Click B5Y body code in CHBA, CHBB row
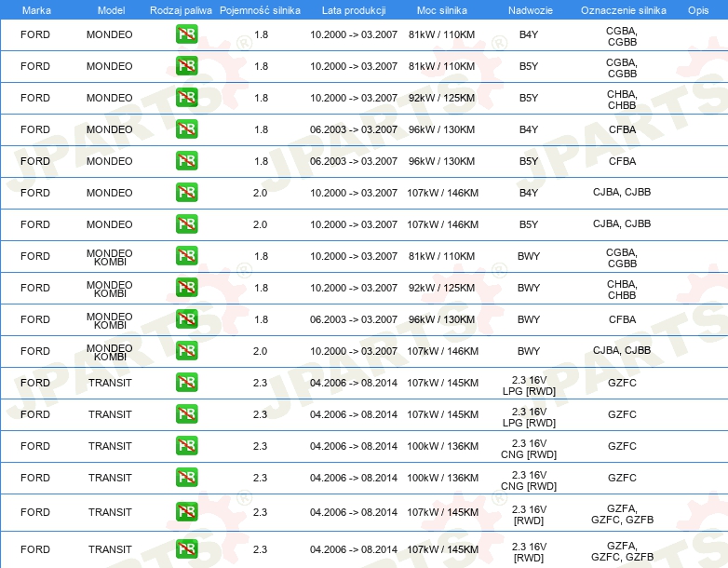Image resolution: width=728 pixels, height=568 pixels. tap(529, 98)
